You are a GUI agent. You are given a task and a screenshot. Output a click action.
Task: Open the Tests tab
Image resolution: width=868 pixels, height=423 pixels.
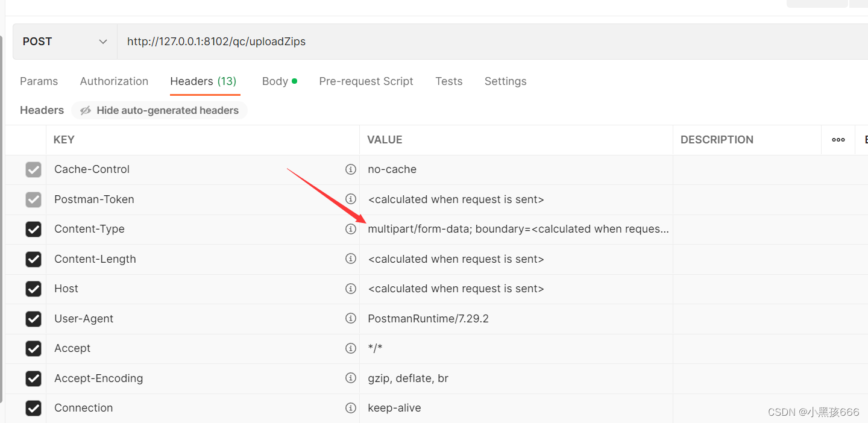[448, 81]
